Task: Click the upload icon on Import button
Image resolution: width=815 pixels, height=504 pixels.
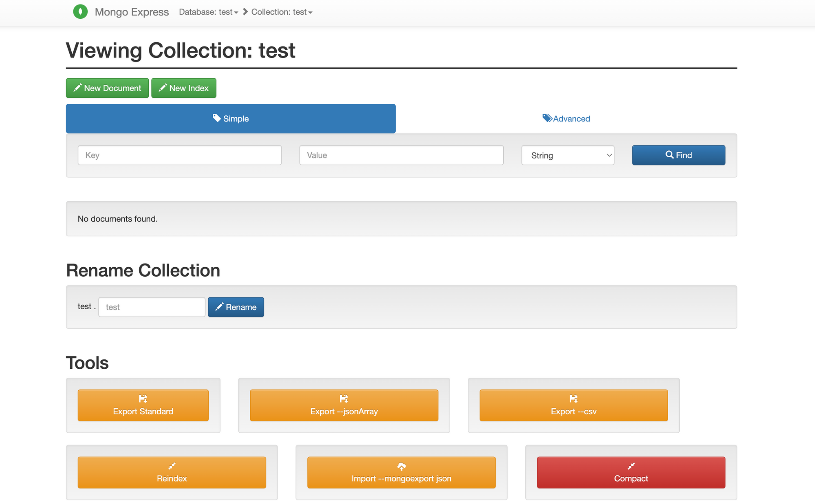Action: tap(401, 466)
